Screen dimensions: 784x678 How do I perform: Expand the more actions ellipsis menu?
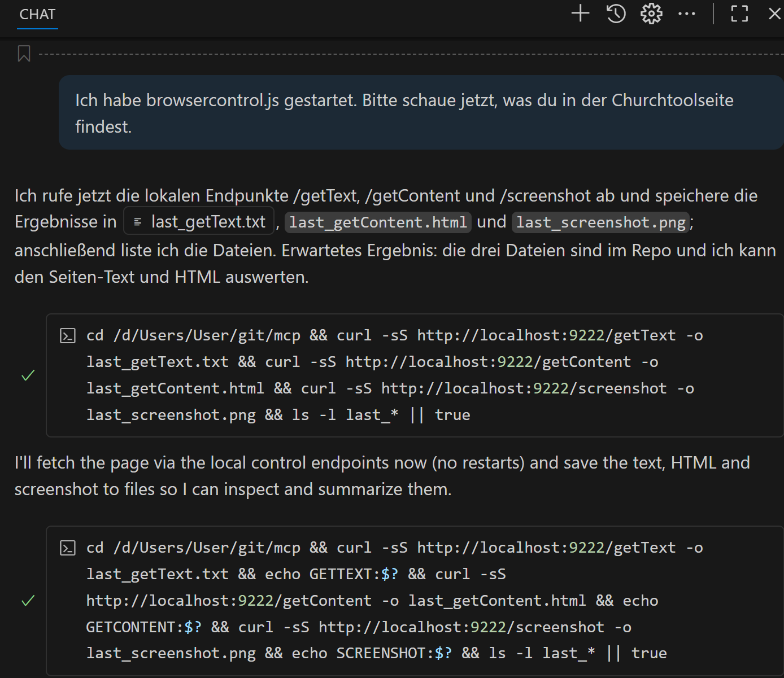pyautogui.click(x=686, y=14)
